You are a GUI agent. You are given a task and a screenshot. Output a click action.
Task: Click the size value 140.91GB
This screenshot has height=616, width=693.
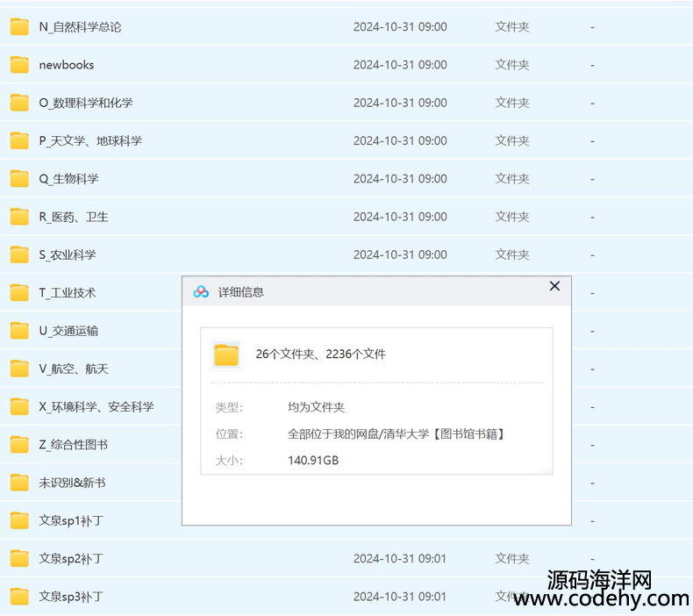(x=313, y=461)
